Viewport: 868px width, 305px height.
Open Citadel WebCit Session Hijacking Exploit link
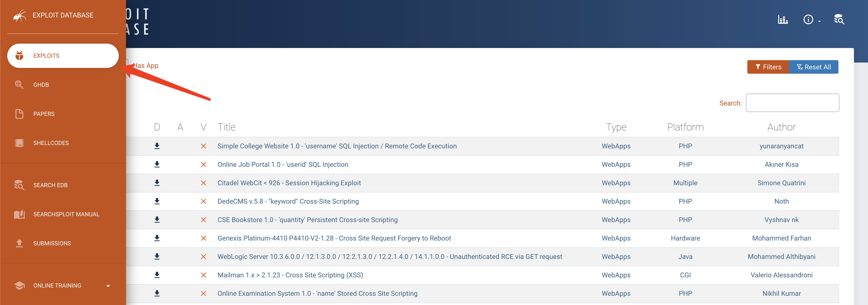289,183
